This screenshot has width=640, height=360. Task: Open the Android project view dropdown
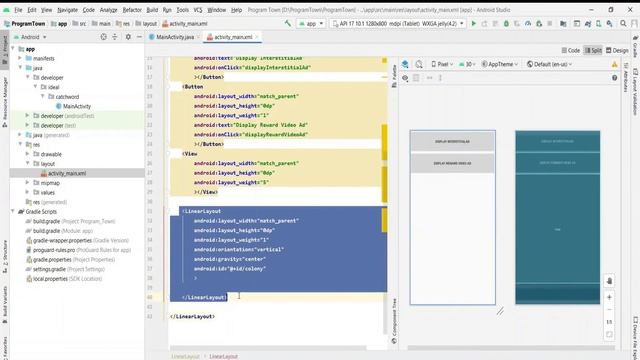tap(30, 37)
